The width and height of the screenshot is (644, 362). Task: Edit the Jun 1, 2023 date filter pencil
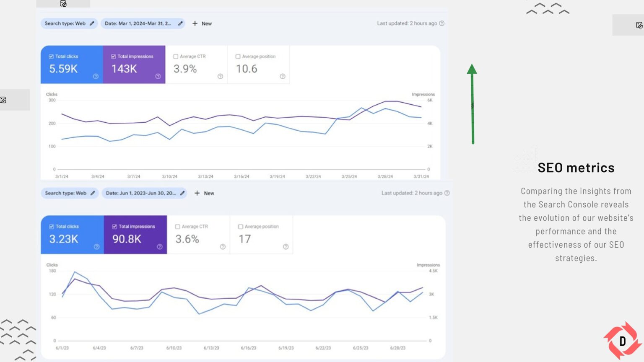point(182,193)
